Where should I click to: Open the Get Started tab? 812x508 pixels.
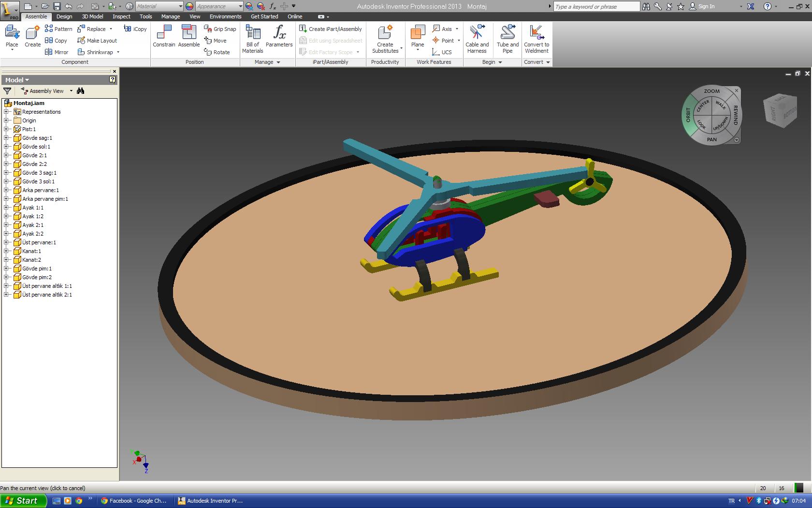(x=264, y=16)
